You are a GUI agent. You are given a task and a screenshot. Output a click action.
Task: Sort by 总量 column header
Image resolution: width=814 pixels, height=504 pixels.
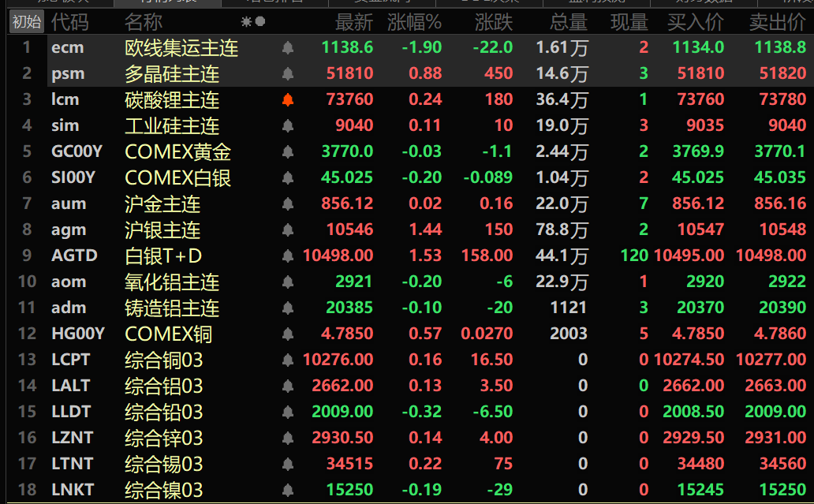pos(568,22)
